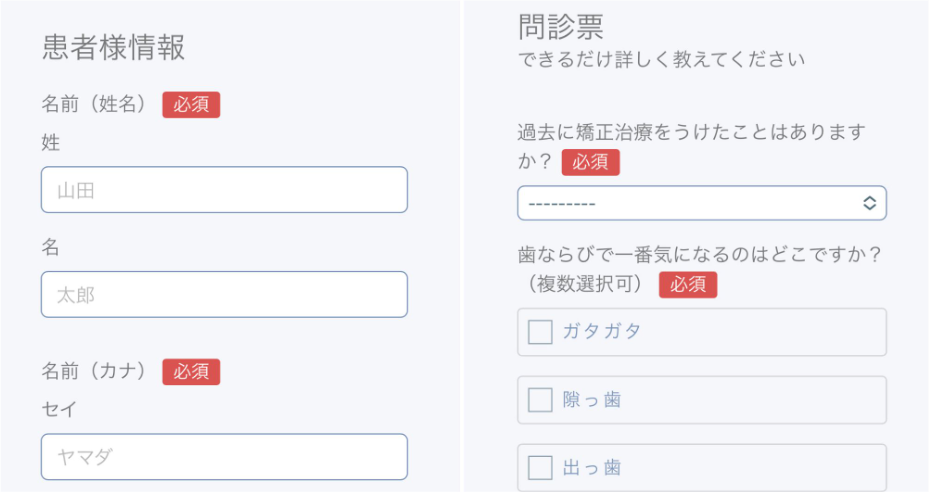Click the できるだけ詳しく教えてください subtitle
This screenshot has width=931, height=497.
pos(661,60)
